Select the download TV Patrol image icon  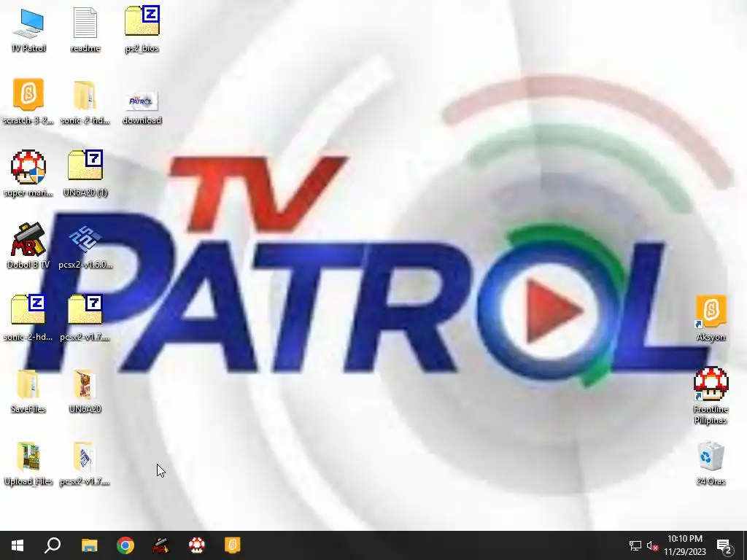click(x=142, y=108)
